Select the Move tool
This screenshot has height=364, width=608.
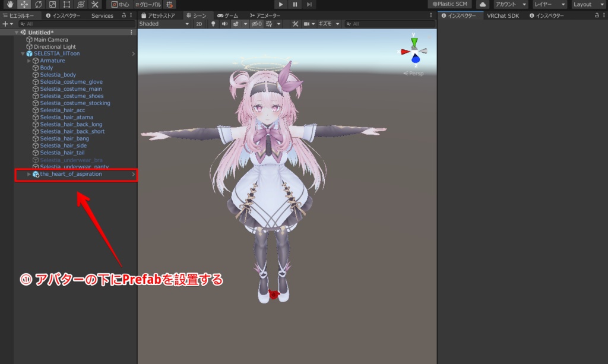tap(24, 5)
